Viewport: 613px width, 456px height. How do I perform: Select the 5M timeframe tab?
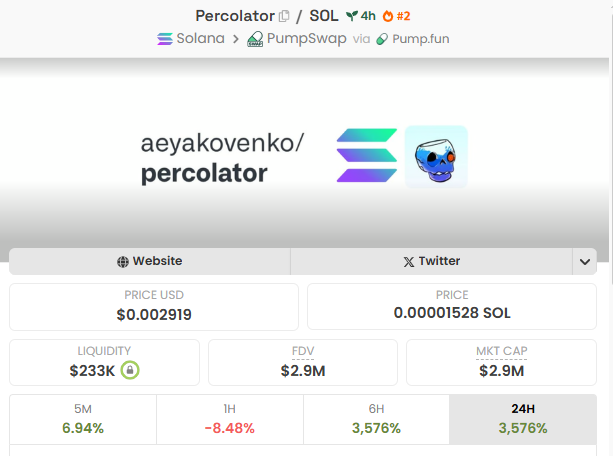(x=83, y=419)
